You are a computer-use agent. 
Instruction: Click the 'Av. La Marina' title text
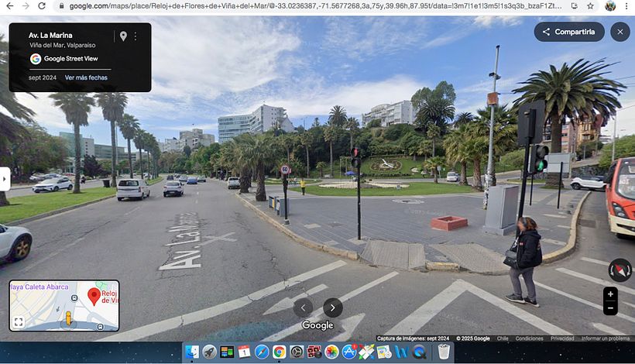[x=50, y=36]
